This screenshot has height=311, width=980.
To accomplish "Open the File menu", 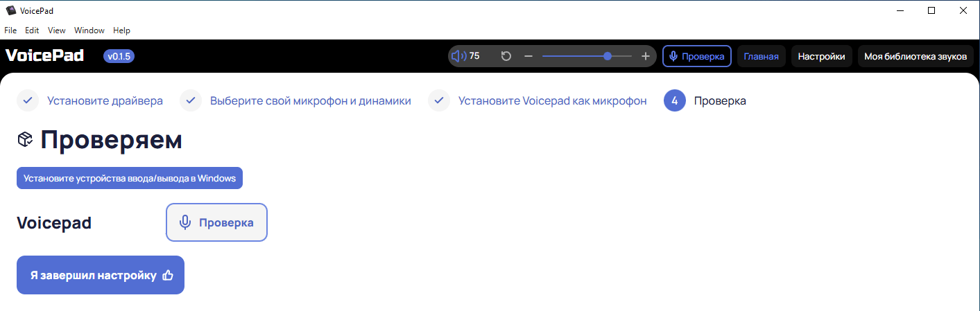I will 10,30.
